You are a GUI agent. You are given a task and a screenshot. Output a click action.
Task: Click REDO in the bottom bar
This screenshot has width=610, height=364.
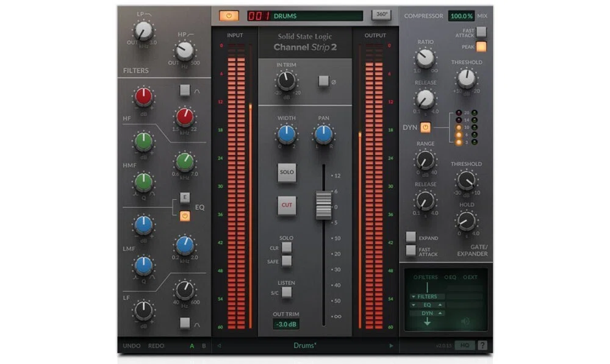coord(156,346)
